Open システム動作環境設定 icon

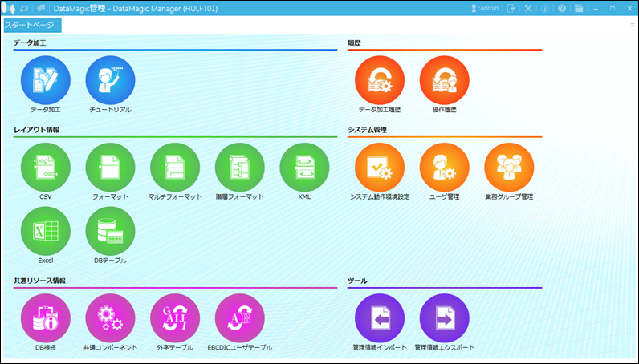[x=380, y=168]
